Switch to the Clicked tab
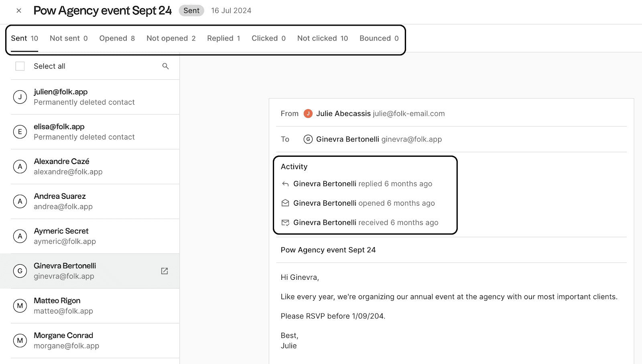 [x=268, y=38]
